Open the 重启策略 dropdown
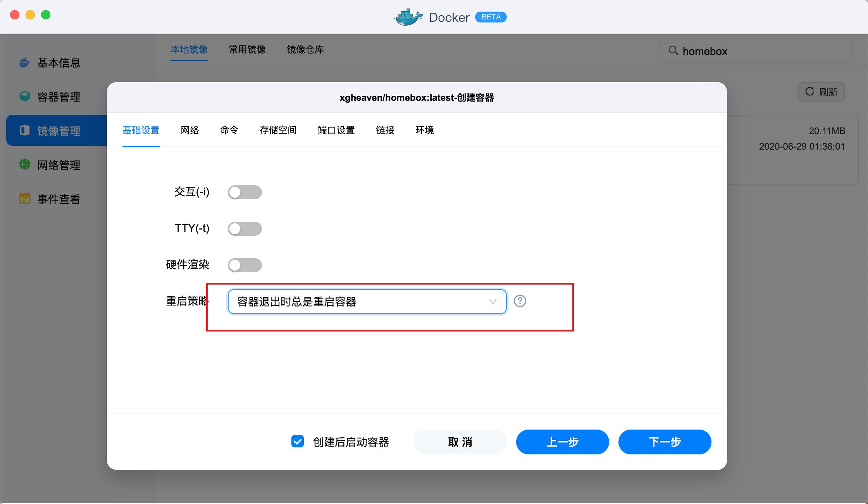 [x=367, y=301]
